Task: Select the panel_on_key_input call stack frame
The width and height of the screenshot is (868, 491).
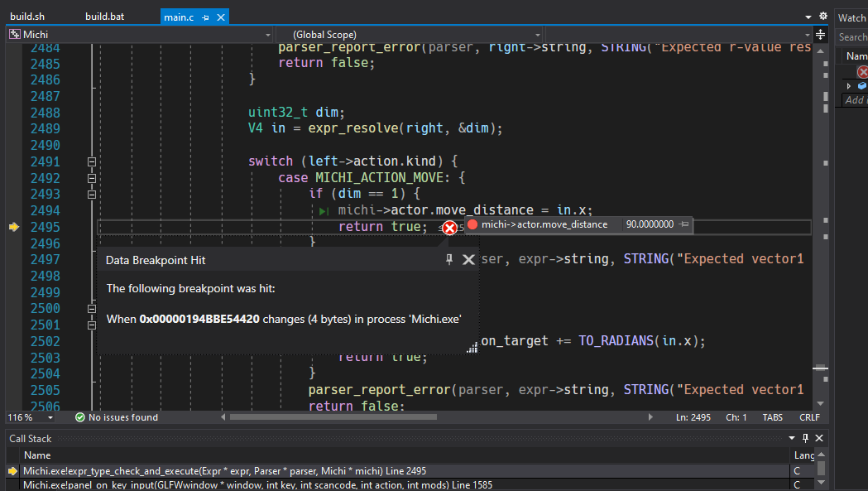Action: [x=407, y=485]
